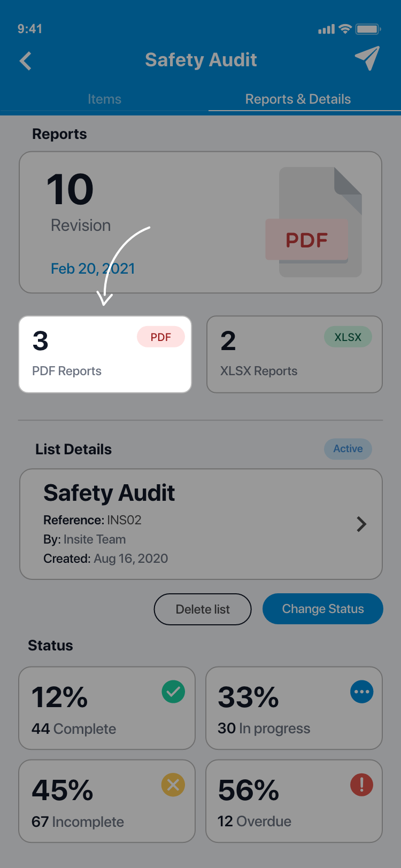Click the green XLSX badge
Viewport: 401px width, 868px height.
[348, 337]
